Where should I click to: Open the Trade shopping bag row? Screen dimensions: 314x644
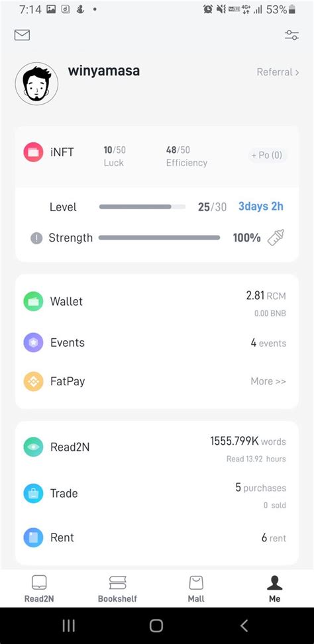[x=157, y=493]
